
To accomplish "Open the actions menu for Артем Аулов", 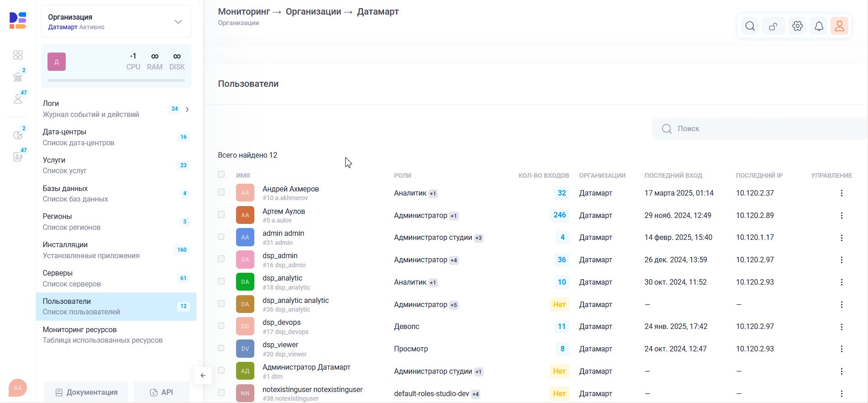I will click(x=842, y=216).
